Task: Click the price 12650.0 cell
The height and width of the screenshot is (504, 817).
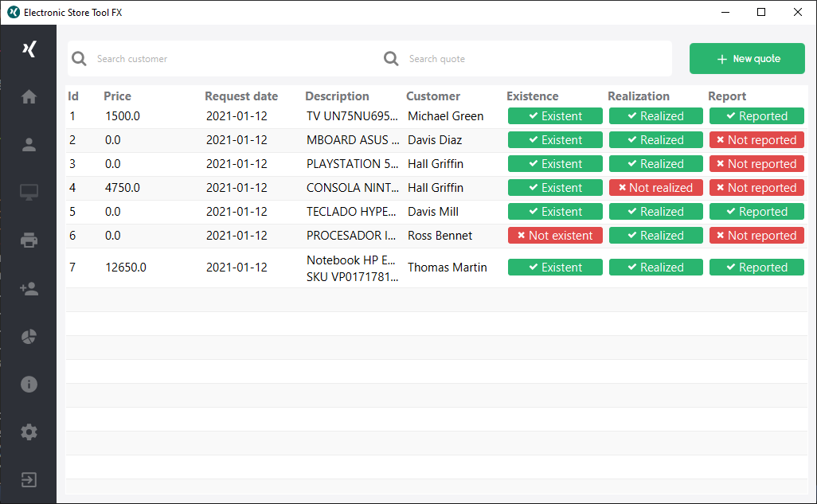Action: 126,268
